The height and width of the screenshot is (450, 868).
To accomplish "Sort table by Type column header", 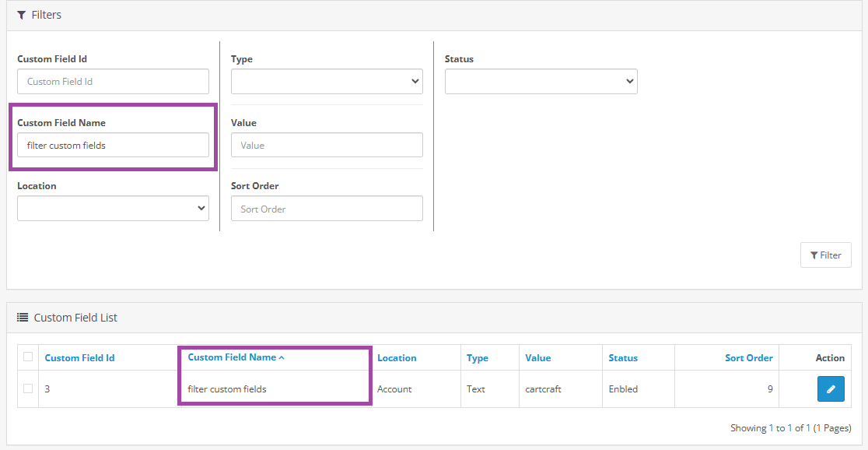I will point(478,358).
